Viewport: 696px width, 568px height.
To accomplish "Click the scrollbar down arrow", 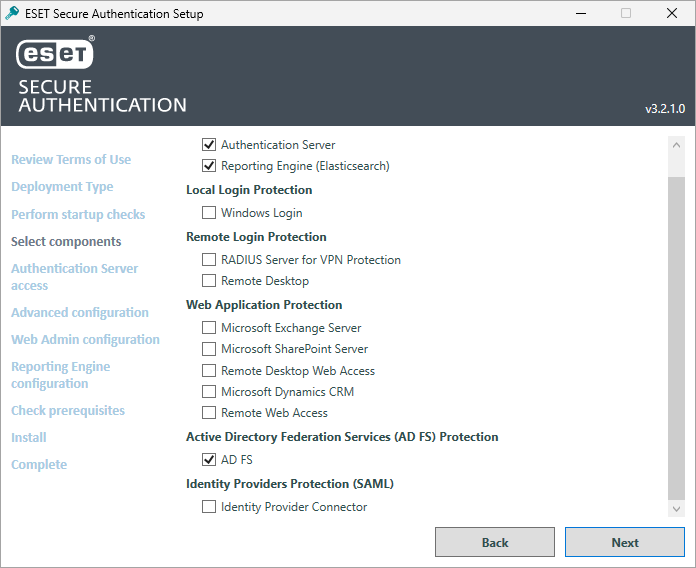I will point(676,509).
